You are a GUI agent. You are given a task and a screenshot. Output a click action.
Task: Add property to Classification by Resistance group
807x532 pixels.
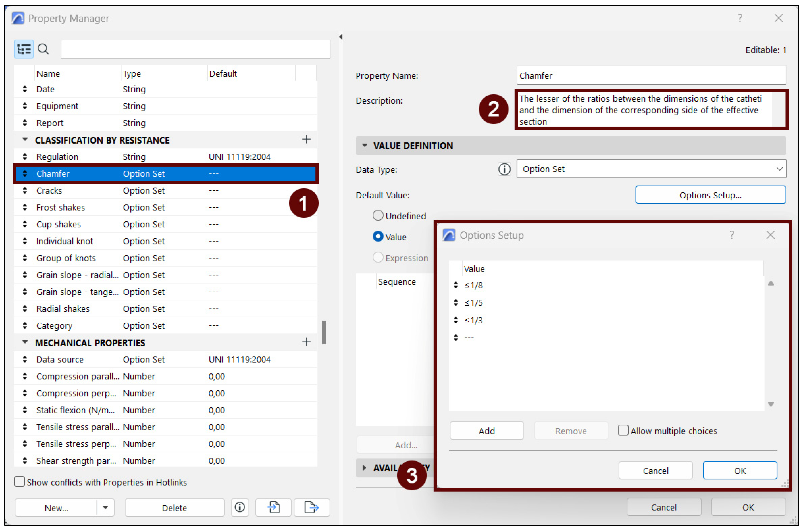pyautogui.click(x=306, y=140)
